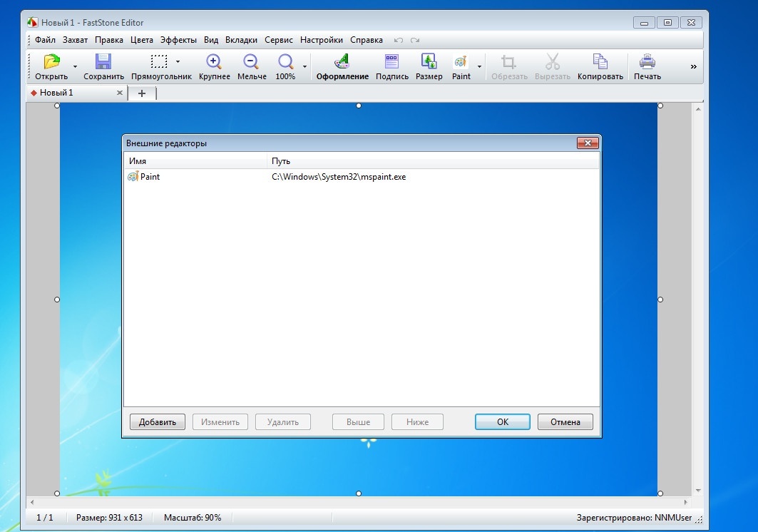Launch Paint from the toolbar
Image resolution: width=758 pixels, height=532 pixels.
coord(461,67)
